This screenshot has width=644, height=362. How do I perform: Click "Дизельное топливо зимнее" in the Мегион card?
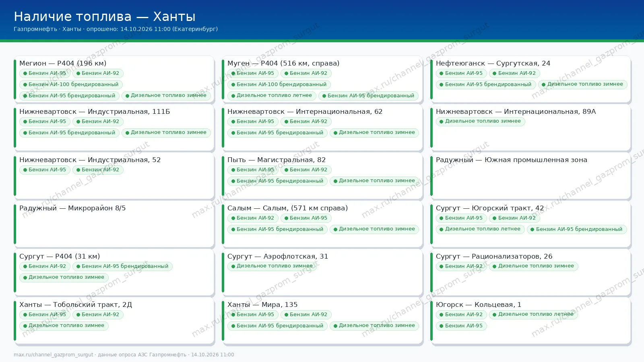coord(166,96)
